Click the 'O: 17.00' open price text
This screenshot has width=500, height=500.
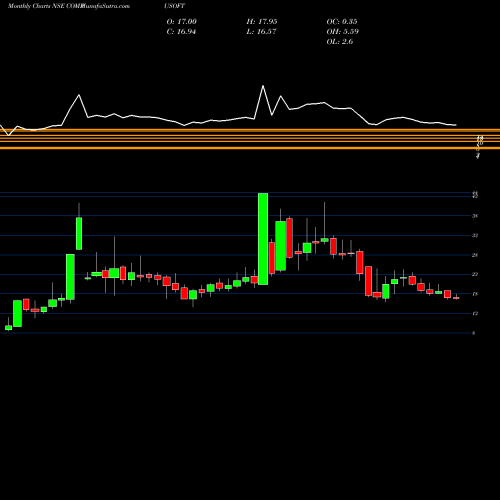(x=181, y=22)
